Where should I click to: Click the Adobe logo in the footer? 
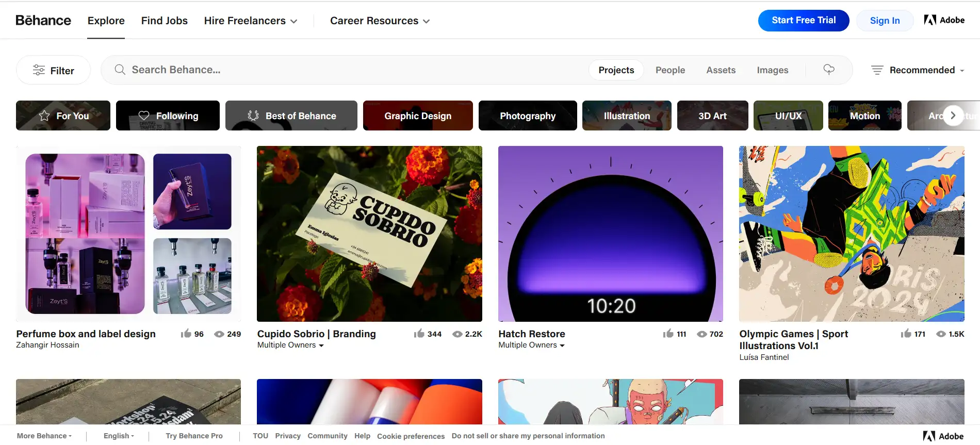point(943,436)
